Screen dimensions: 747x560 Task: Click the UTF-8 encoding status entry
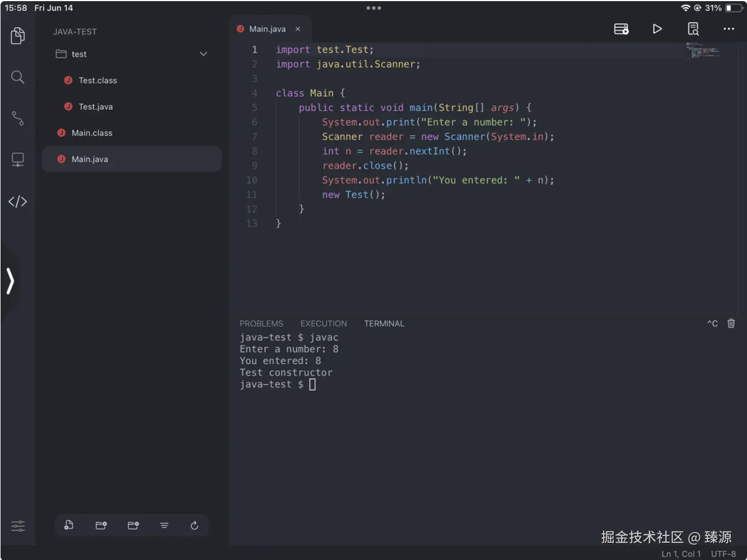pos(723,554)
